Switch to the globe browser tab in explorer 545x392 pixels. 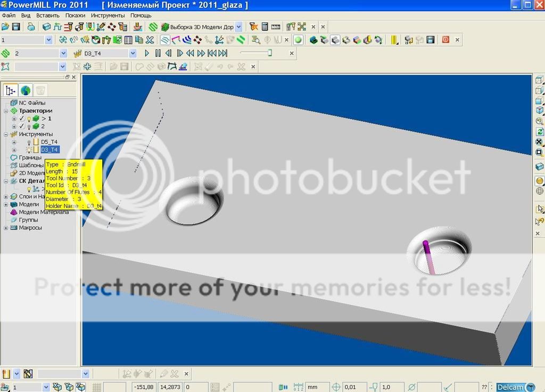(x=26, y=90)
